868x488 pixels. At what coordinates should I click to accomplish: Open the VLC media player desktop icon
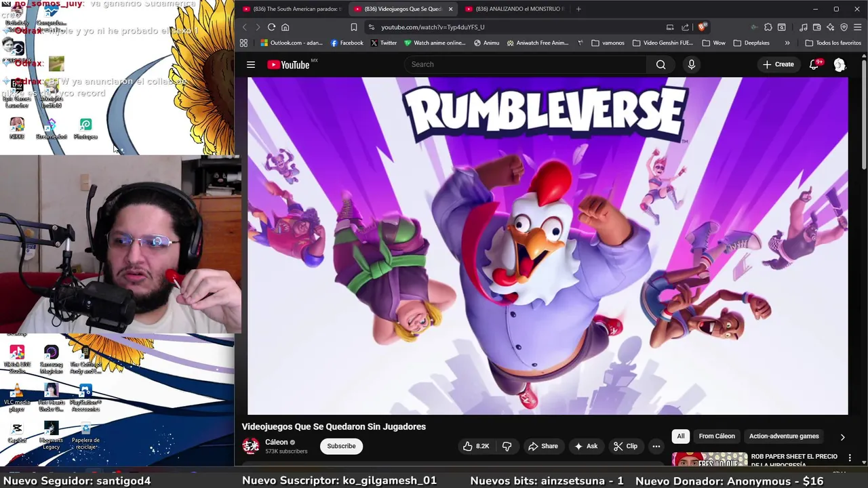(17, 398)
